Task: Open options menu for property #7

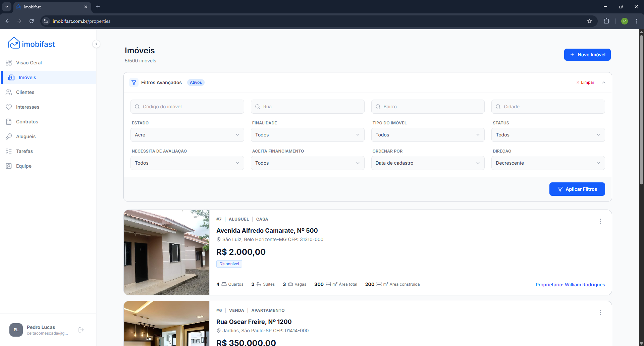Action: tap(600, 221)
